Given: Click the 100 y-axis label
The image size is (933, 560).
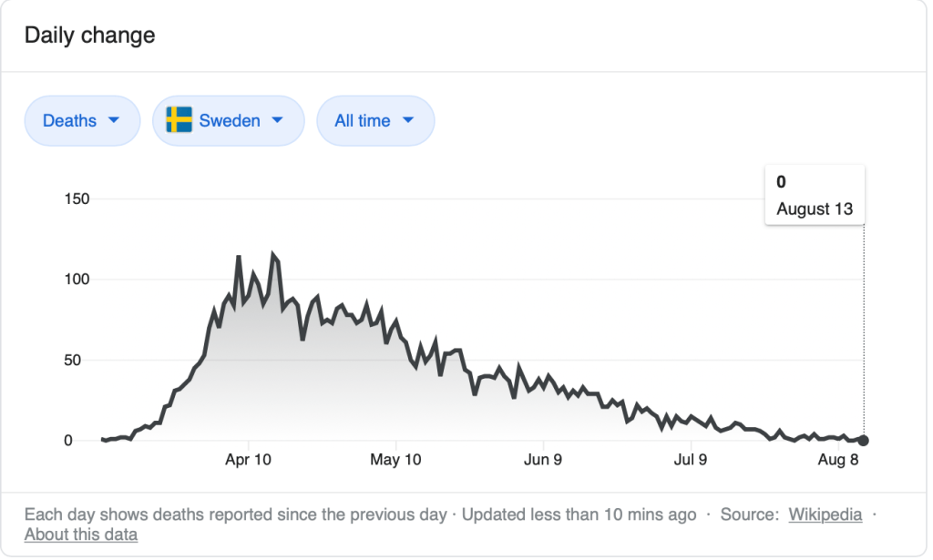Looking at the screenshot, I should coord(76,279).
